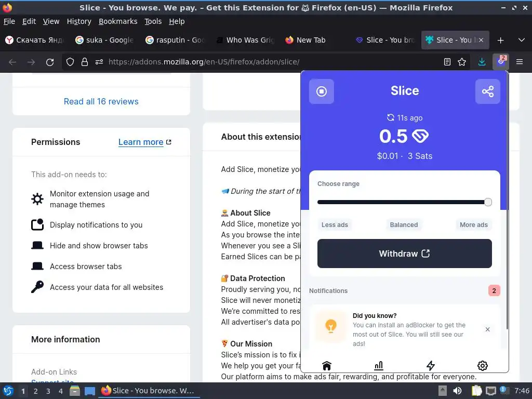Screen dimensions: 532x399
Task: Open the View menu
Action: (x=51, y=21)
